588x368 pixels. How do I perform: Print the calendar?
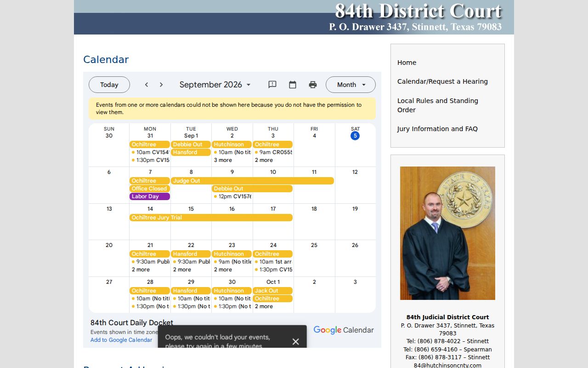click(x=313, y=85)
